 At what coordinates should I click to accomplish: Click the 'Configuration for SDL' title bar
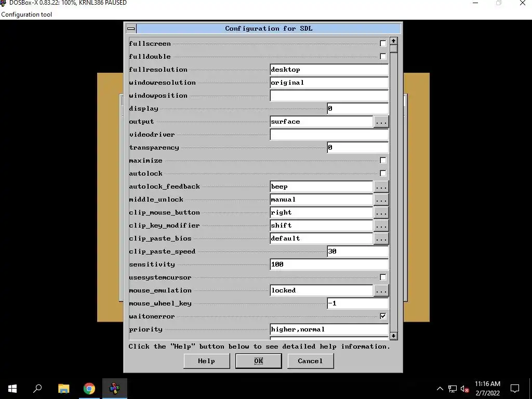269,29
